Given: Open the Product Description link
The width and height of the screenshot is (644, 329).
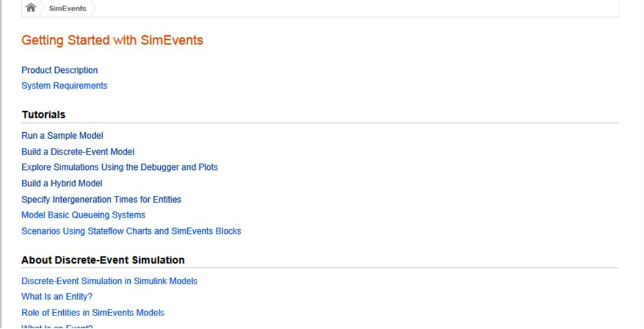Looking at the screenshot, I should pos(60,70).
